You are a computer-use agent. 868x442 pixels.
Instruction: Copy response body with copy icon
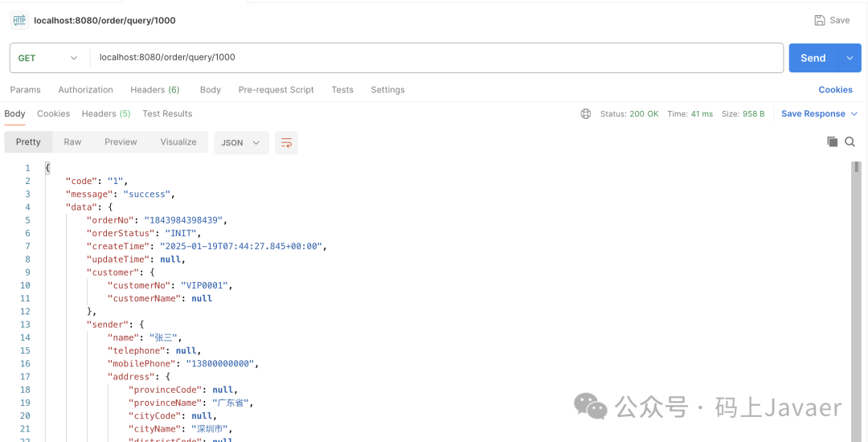(832, 141)
